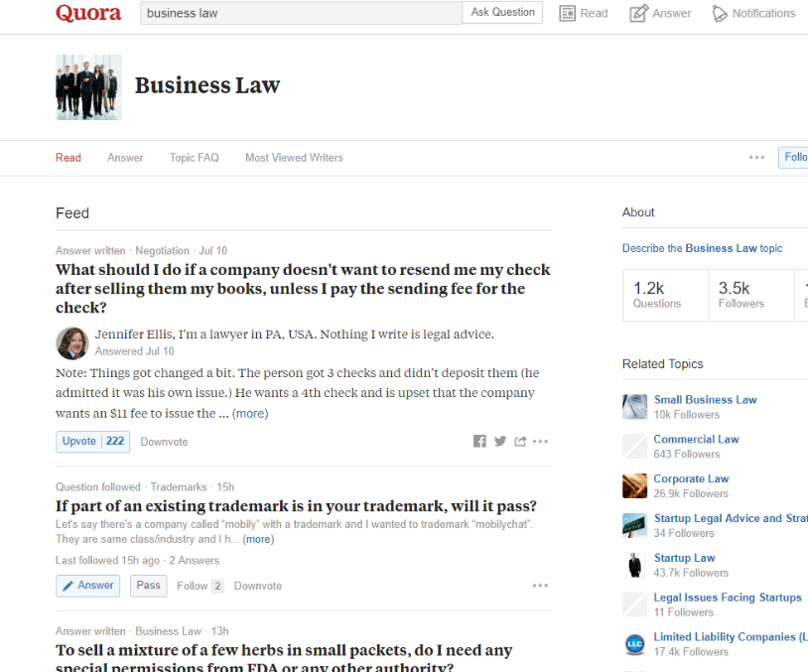Open the trademark question title
808x672 pixels.
[x=297, y=506]
